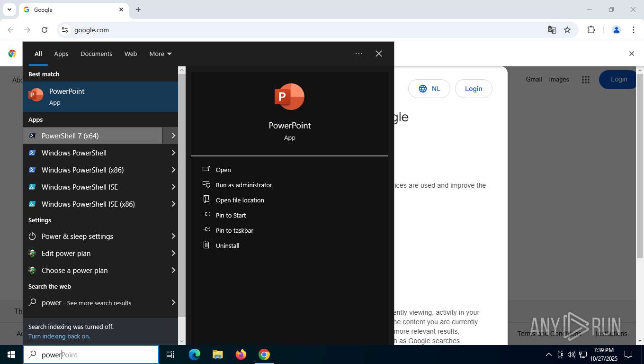The height and width of the screenshot is (364, 644).
Task: View site information icon in address bar
Action: tap(65, 30)
